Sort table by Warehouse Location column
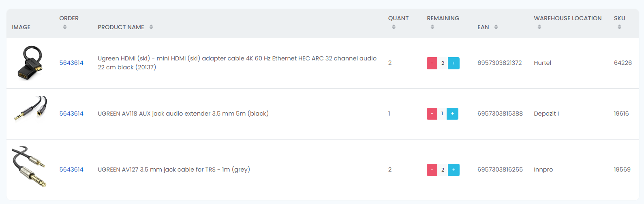644x204 pixels. click(539, 27)
